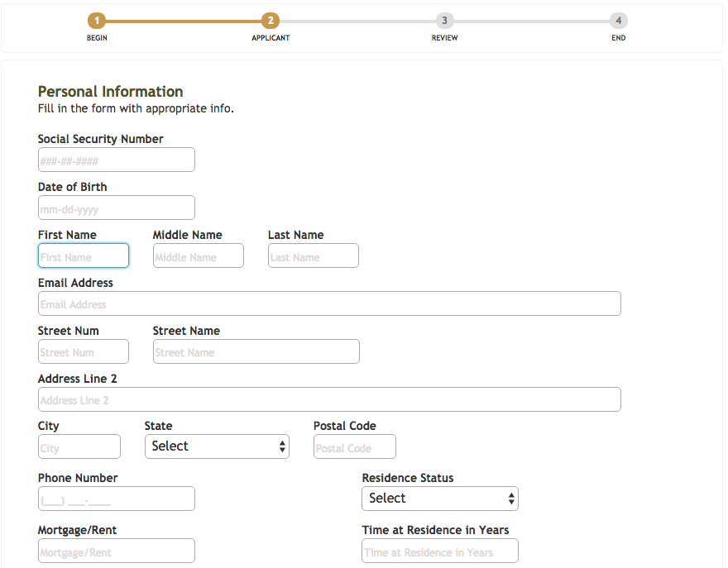This screenshot has width=728, height=568.
Task: Click Time at Residence in Years field
Action: [439, 551]
